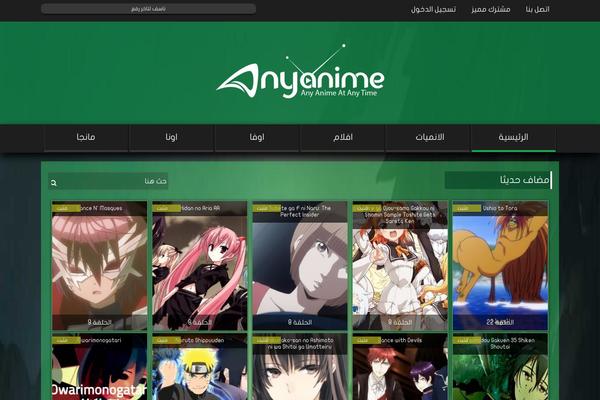Open the تسجيل الدخول link

coord(434,9)
